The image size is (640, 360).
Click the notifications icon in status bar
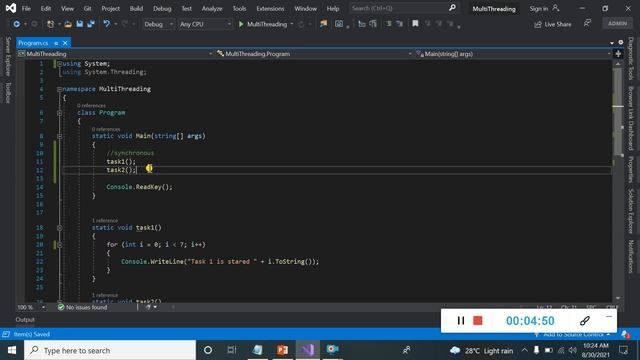[625, 334]
